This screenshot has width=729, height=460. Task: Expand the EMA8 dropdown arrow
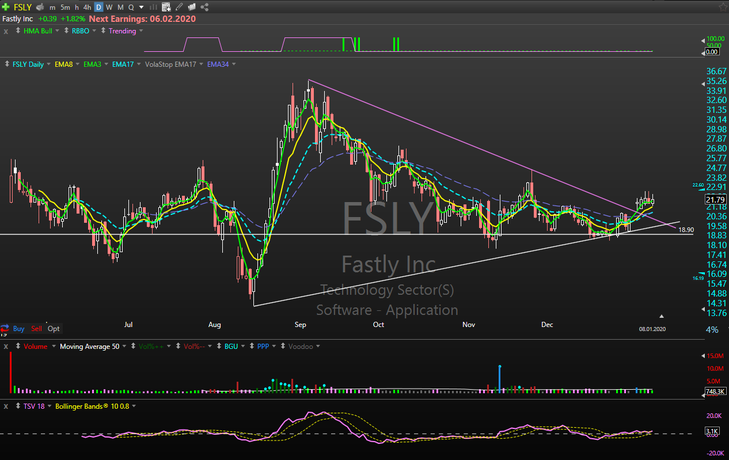pyautogui.click(x=77, y=65)
